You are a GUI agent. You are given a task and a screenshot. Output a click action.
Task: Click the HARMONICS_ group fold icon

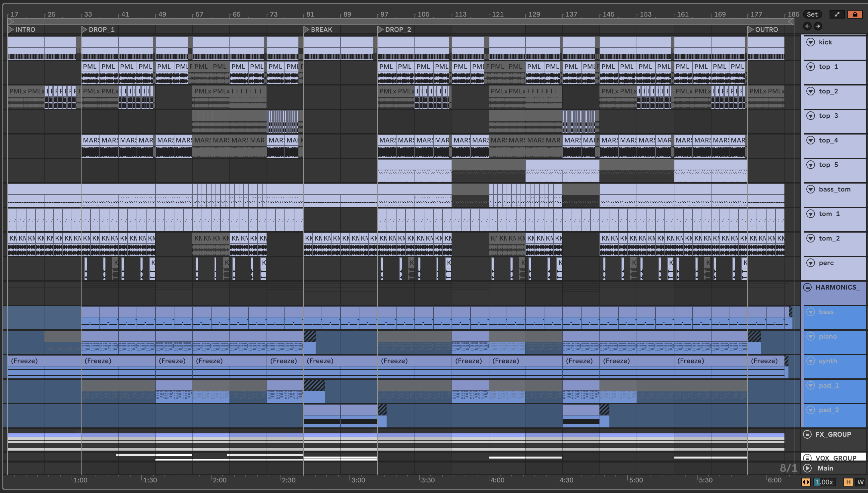(x=807, y=288)
